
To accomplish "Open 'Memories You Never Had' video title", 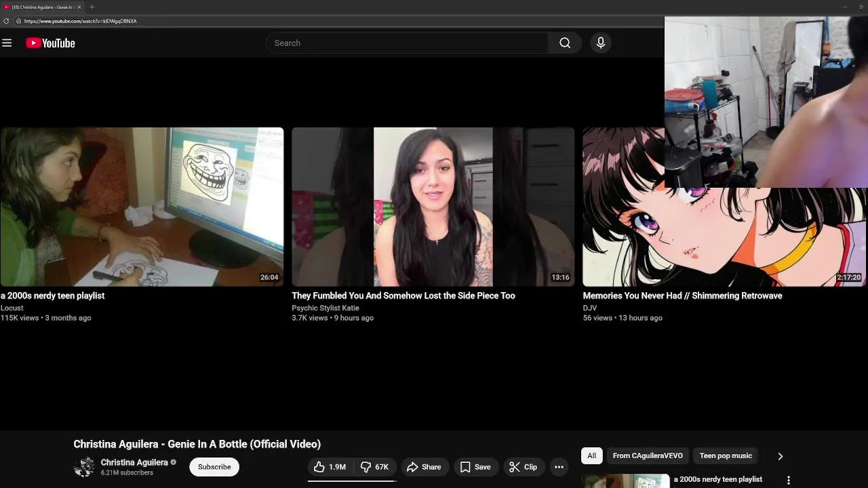I will pyautogui.click(x=682, y=296).
